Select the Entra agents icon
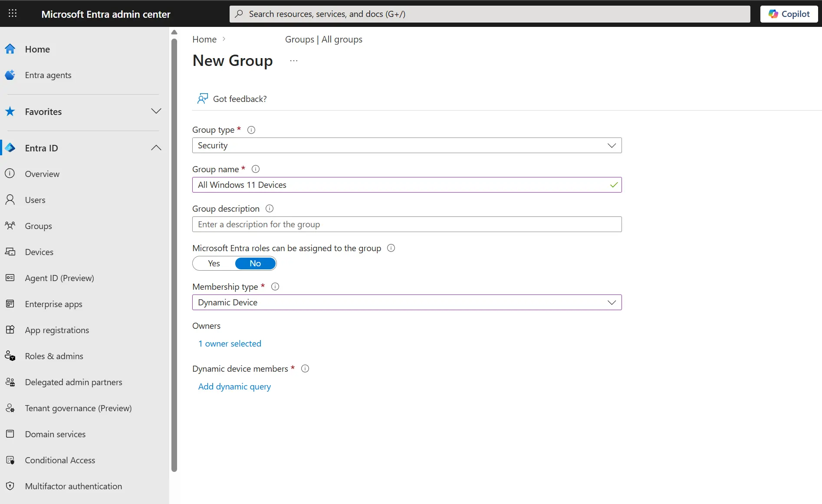Screen dimensions: 822x504 (10, 75)
